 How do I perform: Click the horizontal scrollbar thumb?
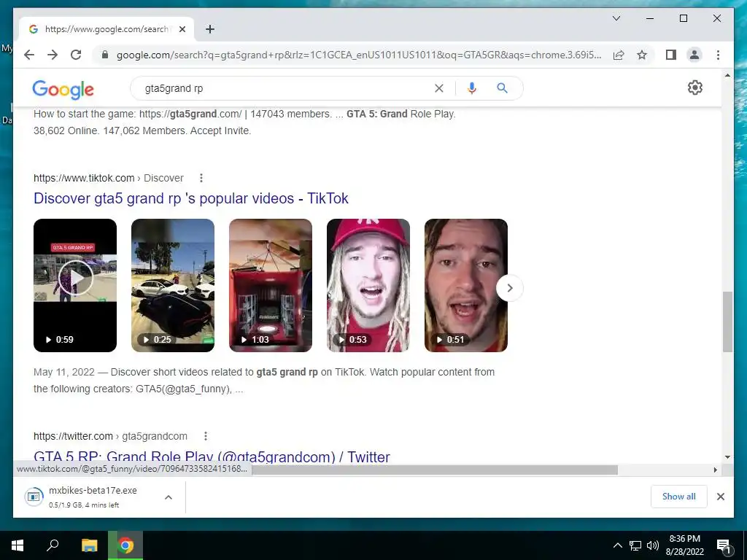[x=435, y=470]
